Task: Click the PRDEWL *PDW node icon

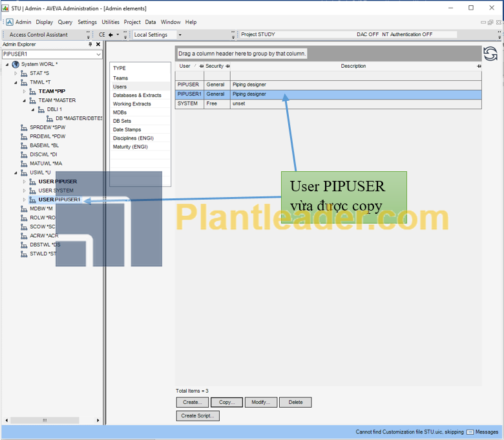Action: pos(24,136)
